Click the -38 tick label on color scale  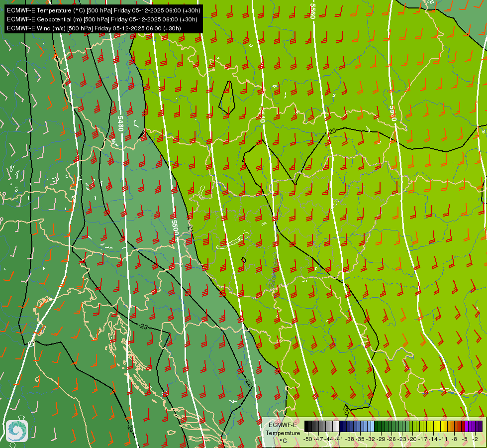350,440
